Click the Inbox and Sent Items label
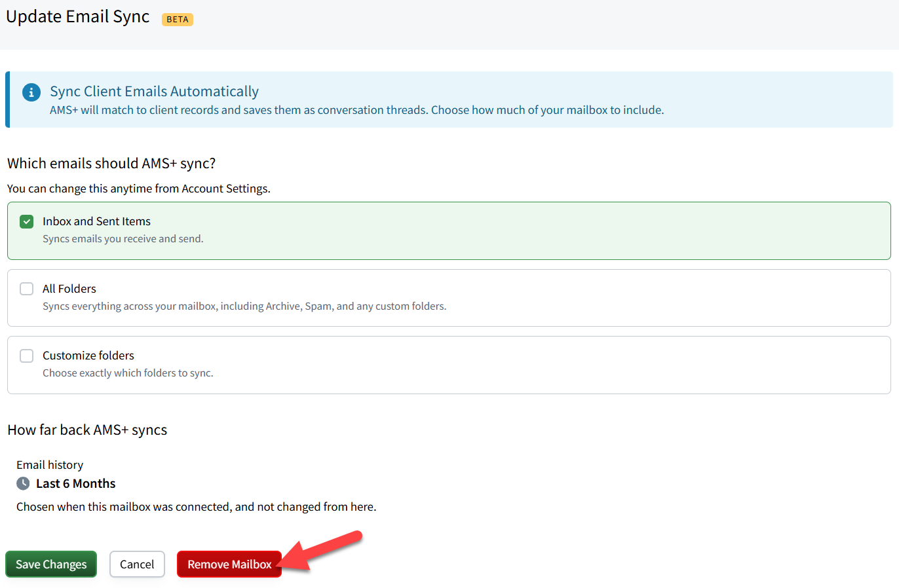The width and height of the screenshot is (899, 588). pos(97,221)
